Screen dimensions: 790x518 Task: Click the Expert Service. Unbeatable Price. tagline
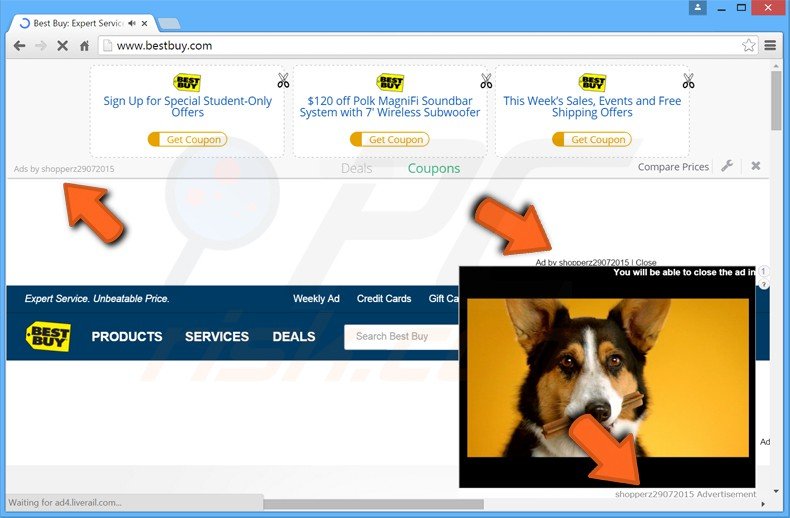tap(97, 299)
